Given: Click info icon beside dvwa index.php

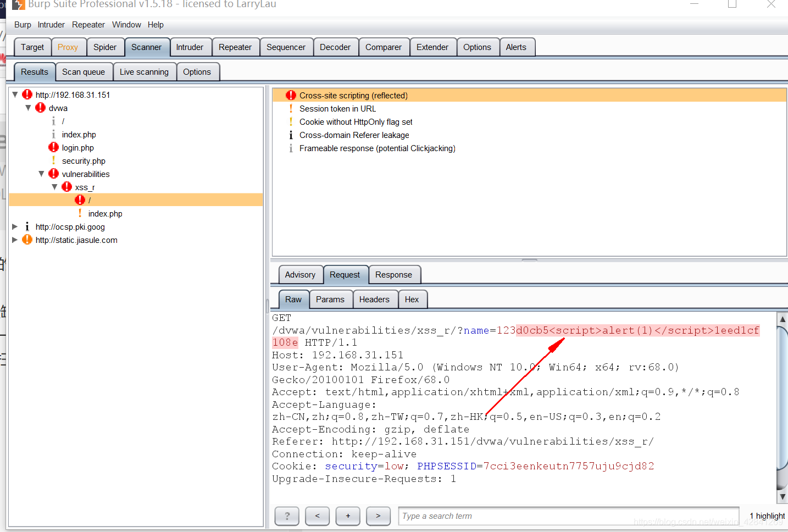Looking at the screenshot, I should 53,134.
